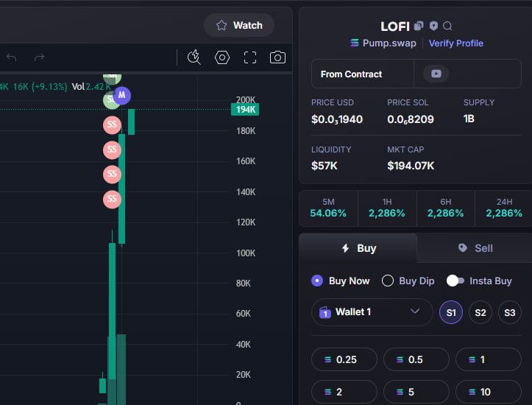Click the 194K current price label
This screenshot has width=532, height=405.
[x=245, y=109]
